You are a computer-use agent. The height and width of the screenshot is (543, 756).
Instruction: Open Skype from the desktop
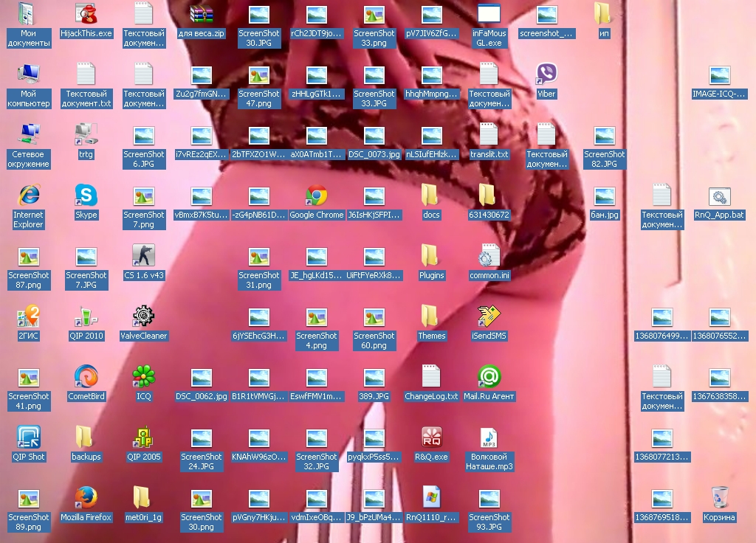point(86,196)
